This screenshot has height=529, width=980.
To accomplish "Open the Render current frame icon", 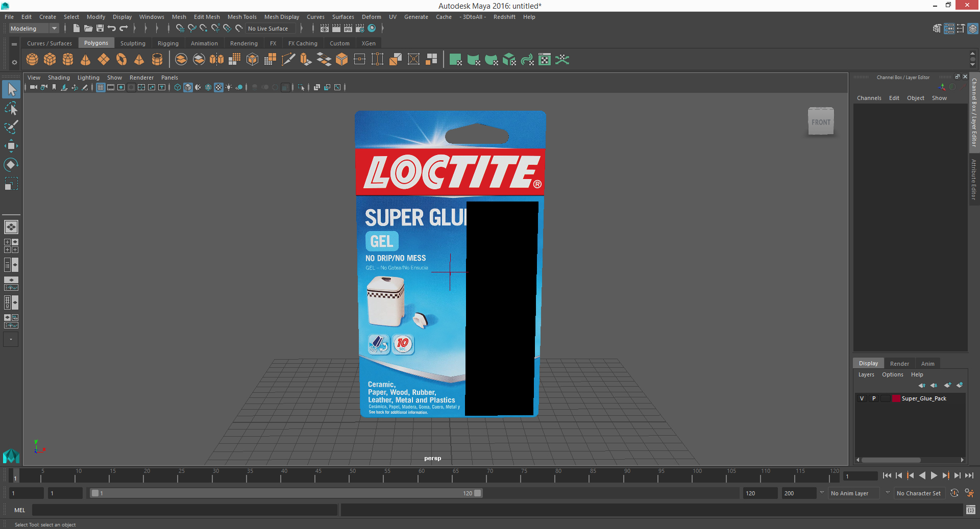I will (x=336, y=29).
